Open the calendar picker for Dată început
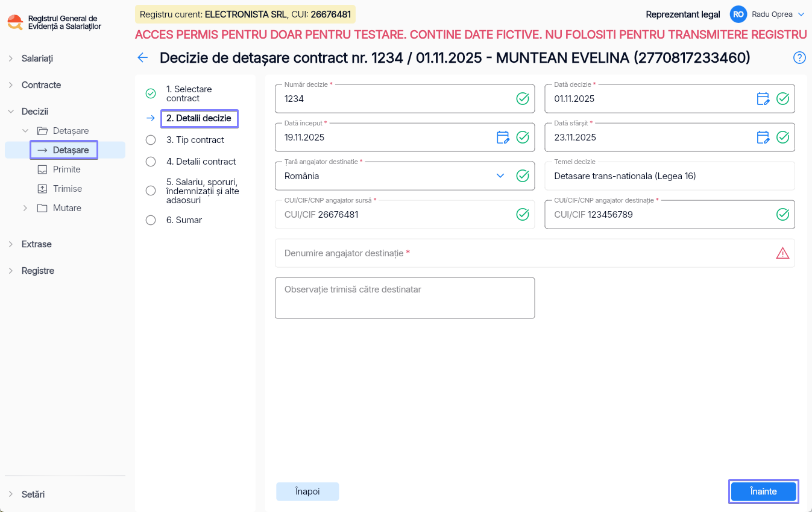The width and height of the screenshot is (812, 512). click(503, 137)
